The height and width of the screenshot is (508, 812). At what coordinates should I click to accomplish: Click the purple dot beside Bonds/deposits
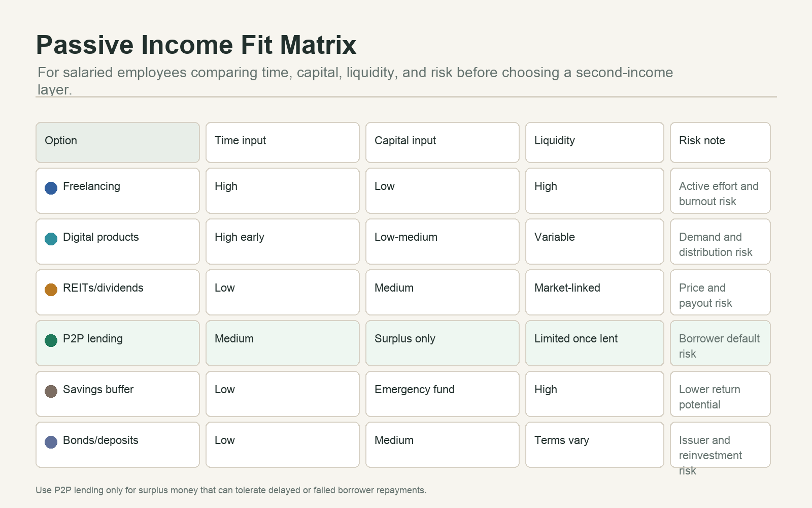click(x=51, y=442)
